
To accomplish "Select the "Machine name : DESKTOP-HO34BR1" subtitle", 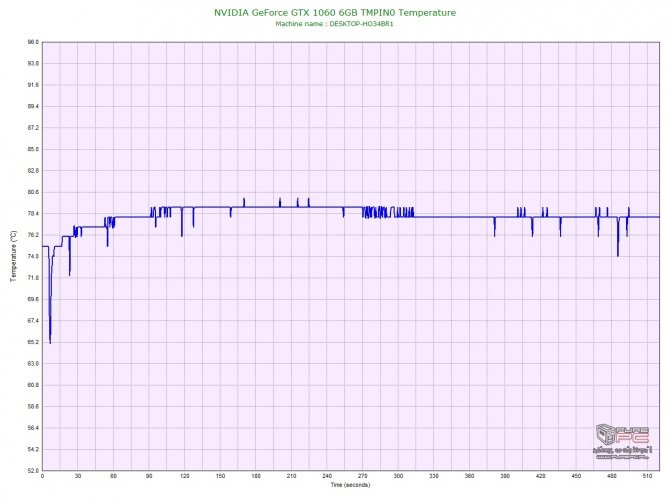I will point(334,24).
